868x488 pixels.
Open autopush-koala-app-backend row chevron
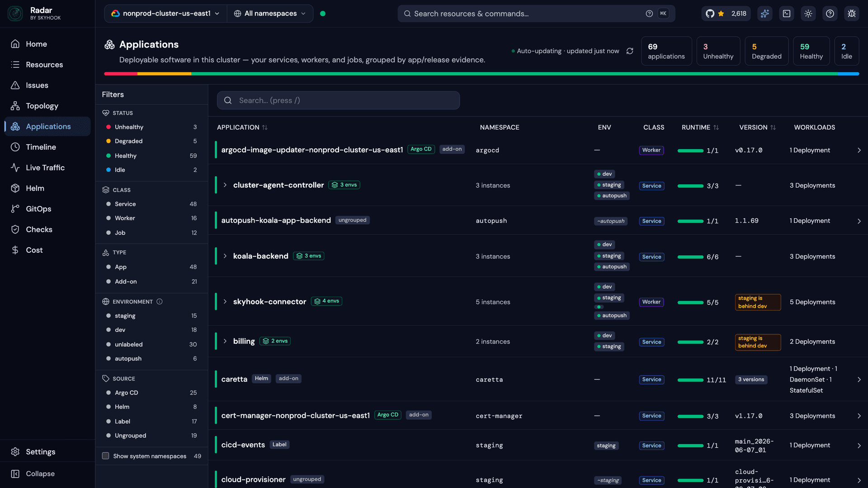point(859,221)
